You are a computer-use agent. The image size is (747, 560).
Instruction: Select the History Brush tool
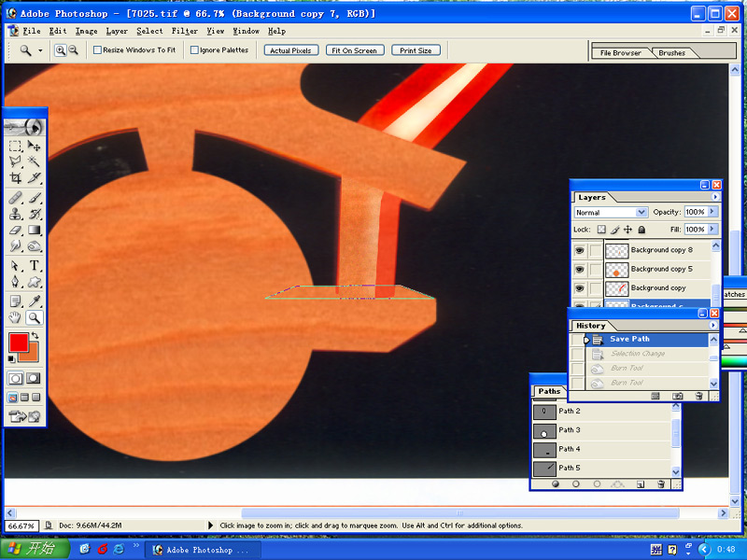point(34,214)
